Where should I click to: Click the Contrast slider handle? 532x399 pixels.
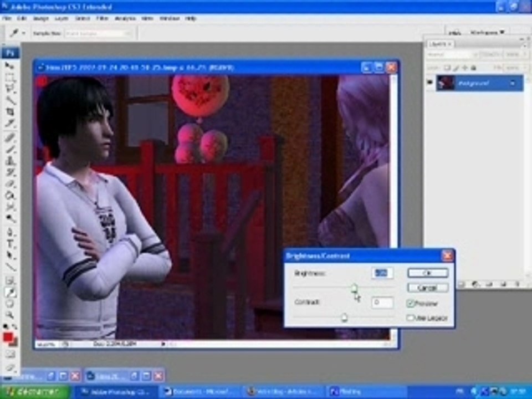tap(344, 318)
